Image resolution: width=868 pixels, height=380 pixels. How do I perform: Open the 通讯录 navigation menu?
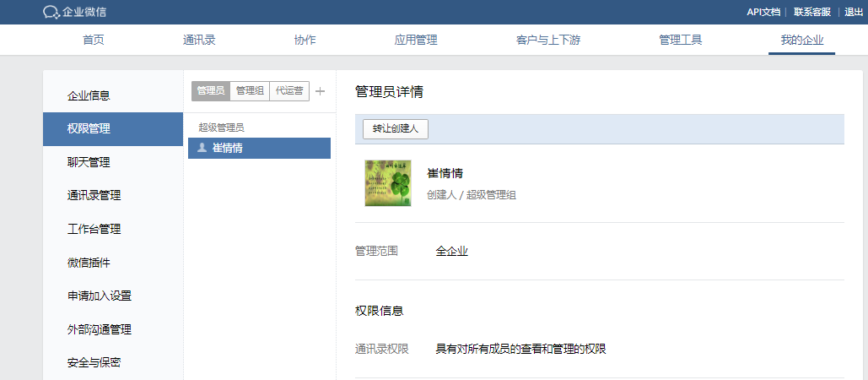pyautogui.click(x=199, y=40)
